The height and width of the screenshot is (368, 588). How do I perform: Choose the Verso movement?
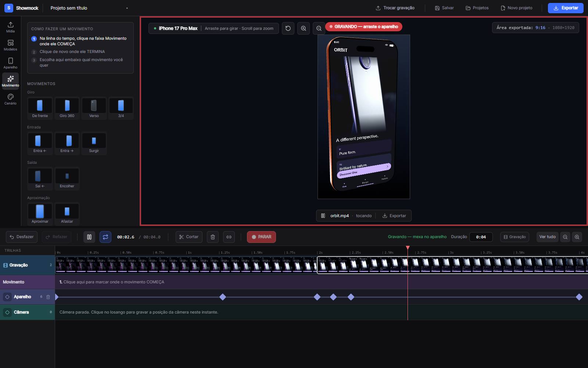(x=94, y=109)
